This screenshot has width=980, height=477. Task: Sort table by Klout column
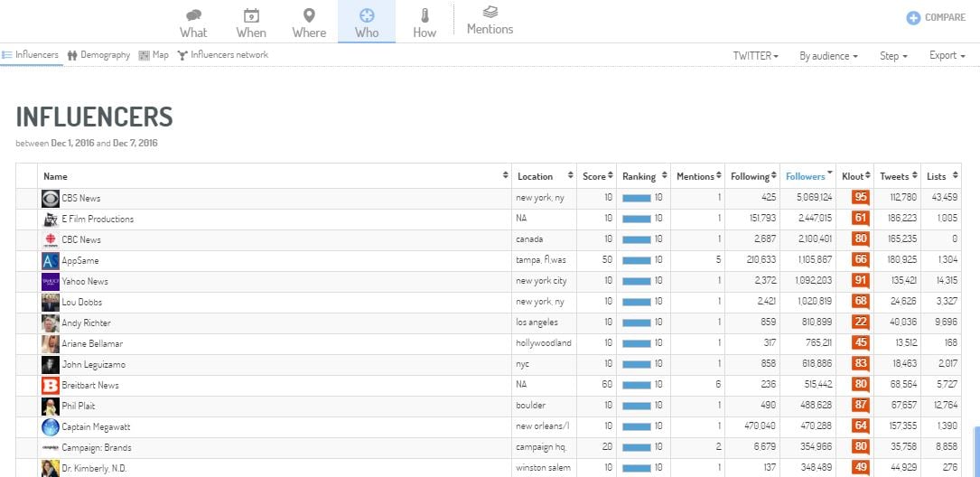855,176
